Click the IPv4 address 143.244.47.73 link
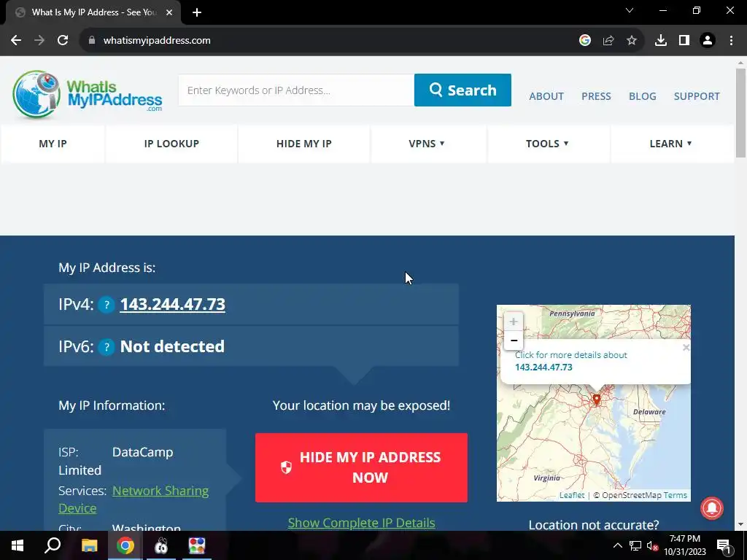Screen dimensions: 747x560 click(x=172, y=305)
